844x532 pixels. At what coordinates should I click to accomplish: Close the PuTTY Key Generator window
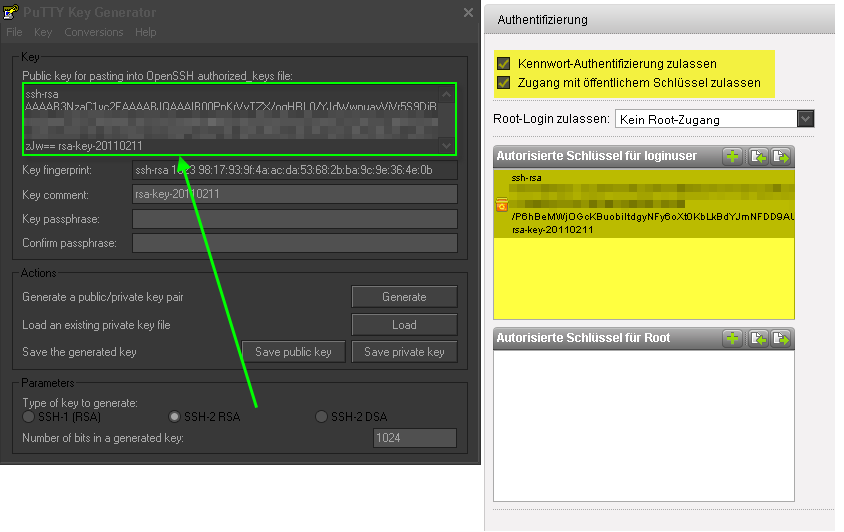[x=468, y=12]
